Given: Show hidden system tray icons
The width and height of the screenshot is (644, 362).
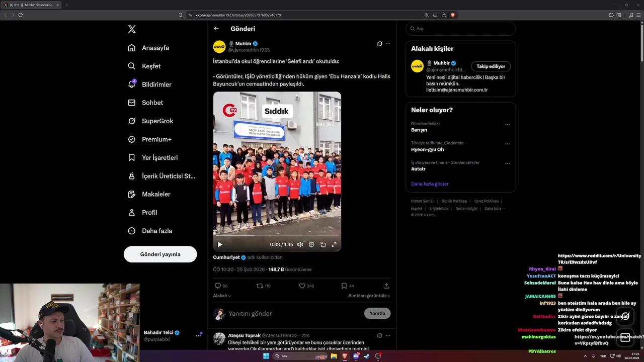Looking at the screenshot, I should (x=585, y=356).
